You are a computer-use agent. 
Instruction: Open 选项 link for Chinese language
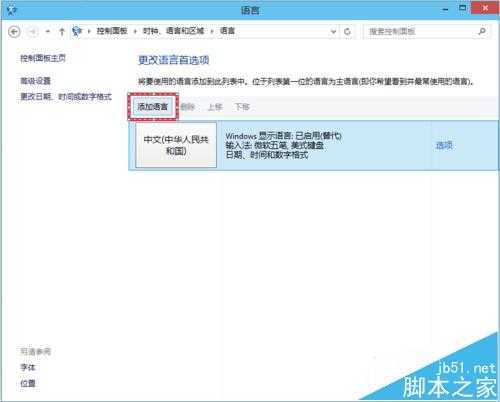click(x=444, y=145)
